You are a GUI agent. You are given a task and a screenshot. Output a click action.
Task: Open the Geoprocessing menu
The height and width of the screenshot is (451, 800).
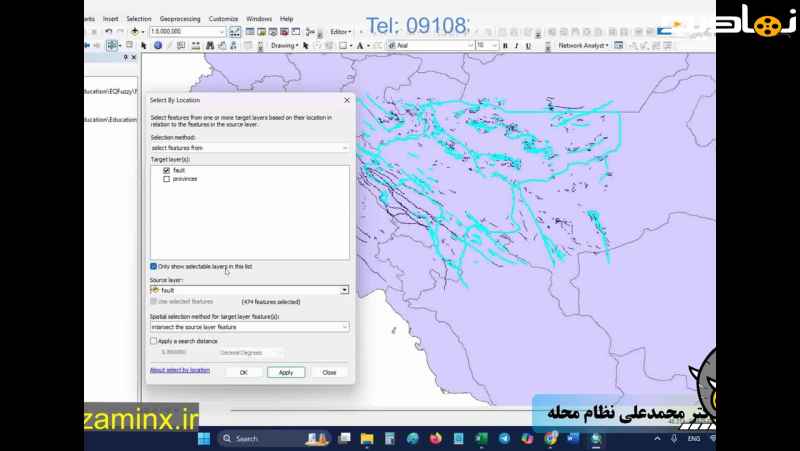[x=180, y=19]
